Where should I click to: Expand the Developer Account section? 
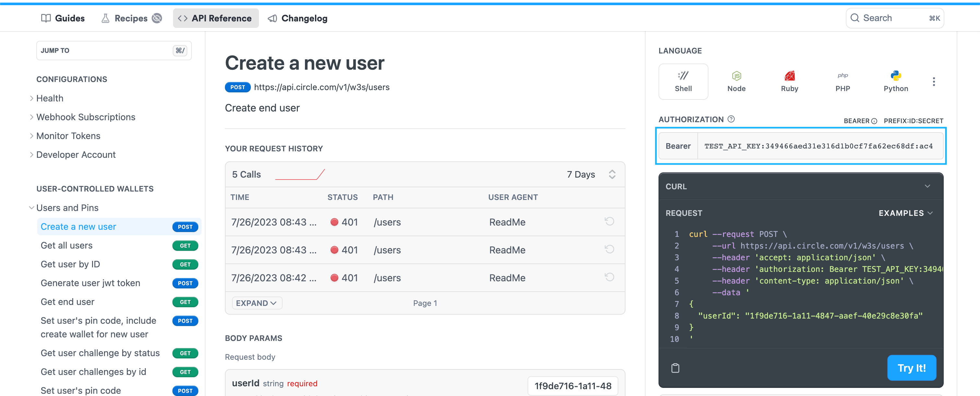point(31,155)
